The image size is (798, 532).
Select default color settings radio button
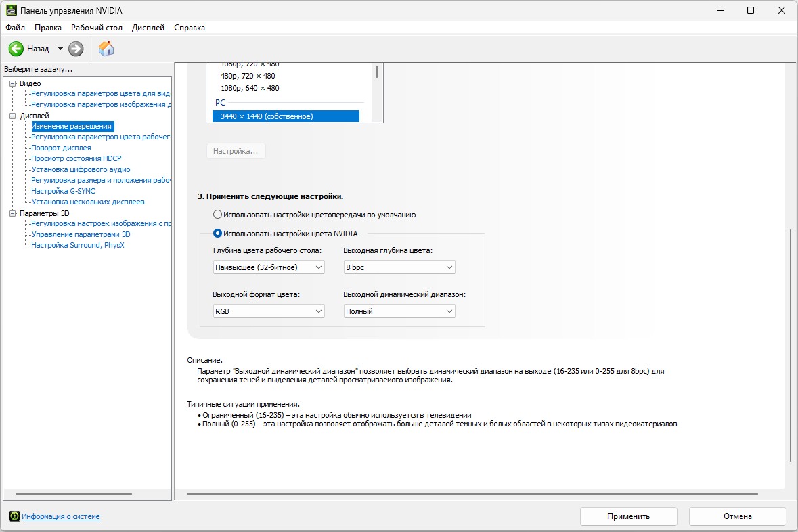click(217, 215)
